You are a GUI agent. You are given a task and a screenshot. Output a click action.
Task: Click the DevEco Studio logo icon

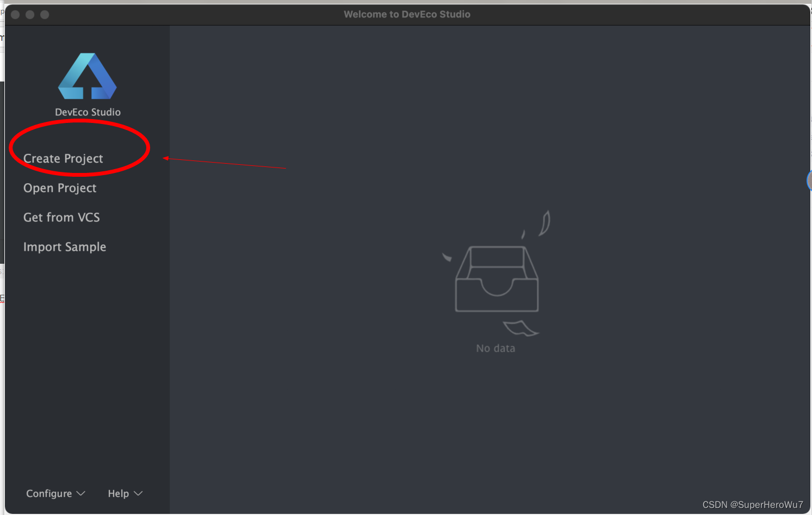tap(88, 76)
